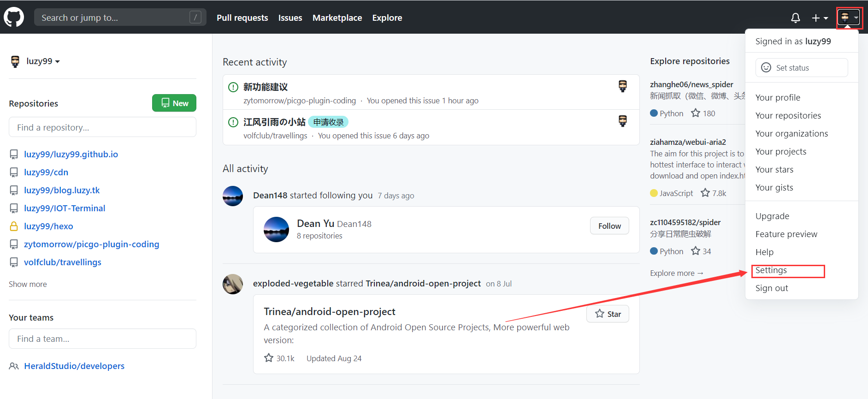Click the slash shortcut icon in search
Image resolution: width=868 pixels, height=399 pixels.
point(195,18)
